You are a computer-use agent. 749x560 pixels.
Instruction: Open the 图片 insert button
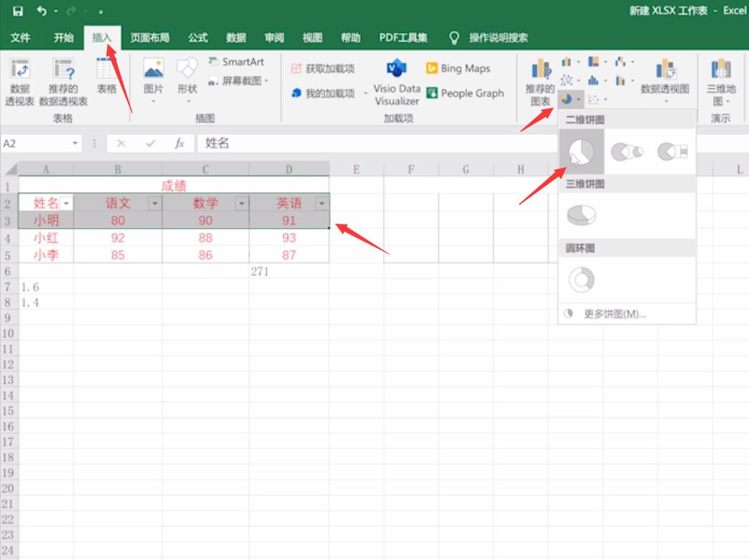(x=154, y=80)
